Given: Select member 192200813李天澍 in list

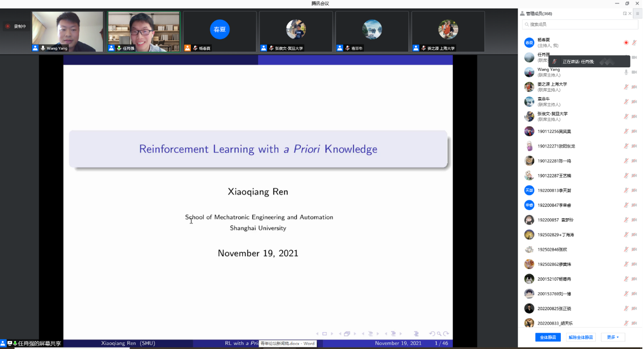Looking at the screenshot, I should click(554, 190).
